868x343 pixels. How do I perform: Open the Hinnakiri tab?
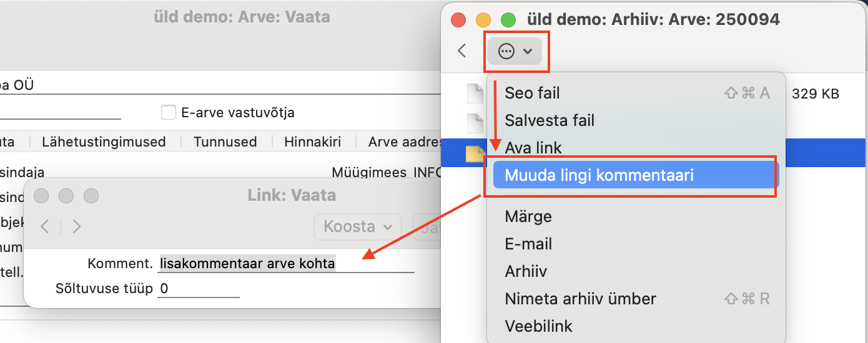[x=312, y=142]
